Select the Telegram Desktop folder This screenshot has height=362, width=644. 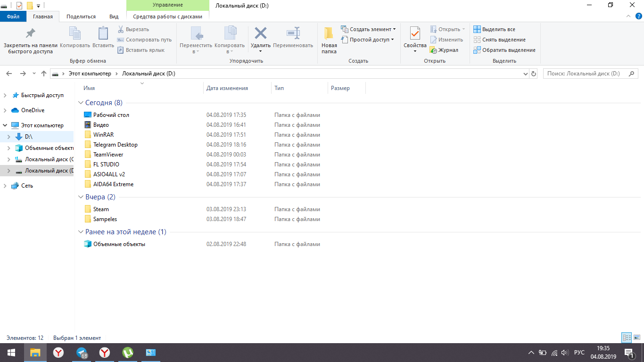click(116, 145)
